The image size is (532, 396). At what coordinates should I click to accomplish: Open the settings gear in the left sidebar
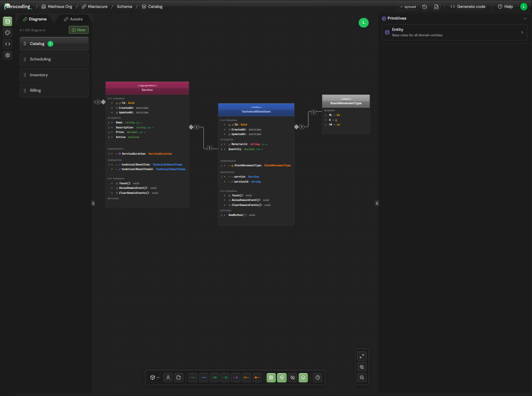[7, 55]
